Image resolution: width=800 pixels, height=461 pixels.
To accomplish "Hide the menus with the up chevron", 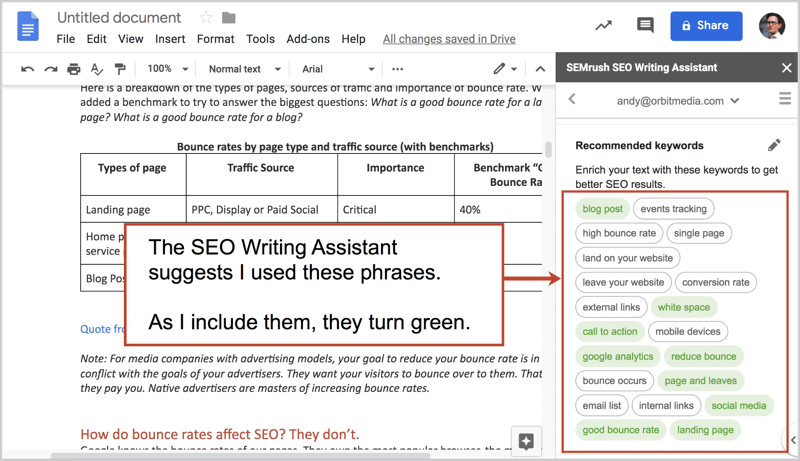I will [x=540, y=69].
